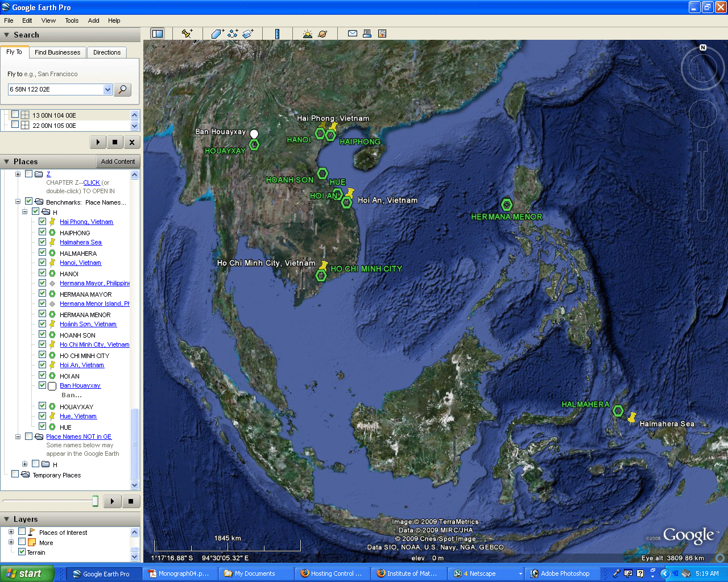Viewport: 728px width, 582px height.
Task: Collapse the Search panel
Action: coord(7,35)
